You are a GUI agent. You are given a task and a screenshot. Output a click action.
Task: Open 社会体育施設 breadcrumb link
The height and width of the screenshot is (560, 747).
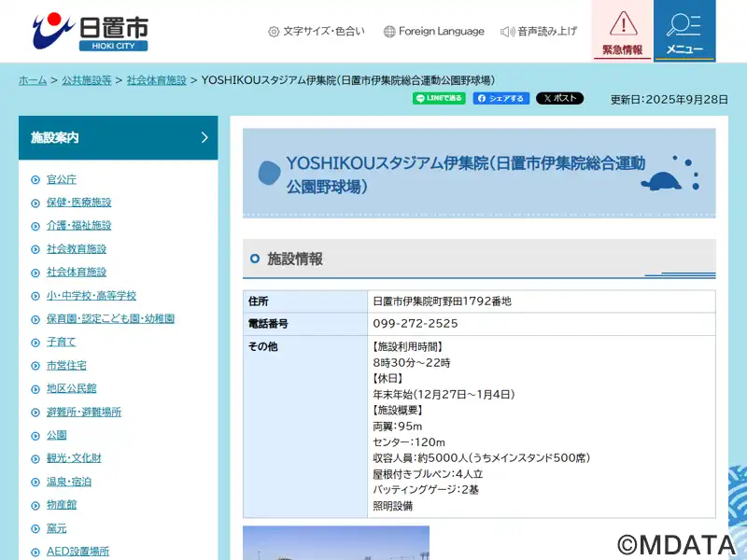pos(156,80)
